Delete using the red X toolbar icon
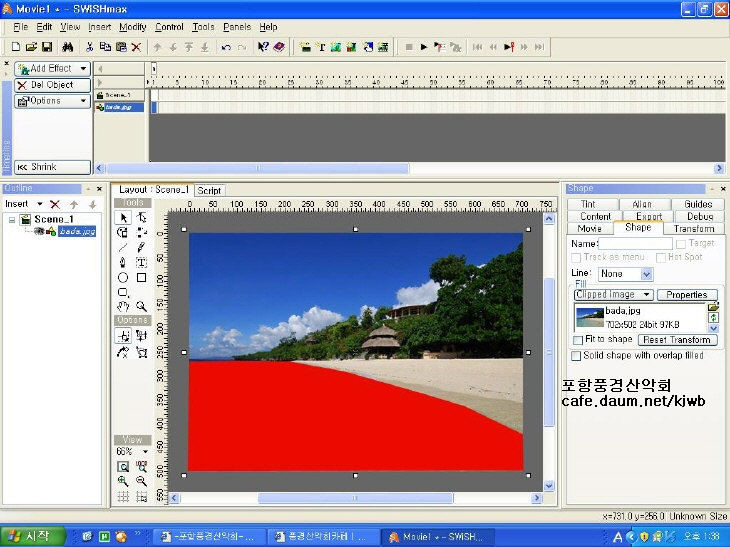Image resolution: width=730 pixels, height=547 pixels. [x=136, y=47]
